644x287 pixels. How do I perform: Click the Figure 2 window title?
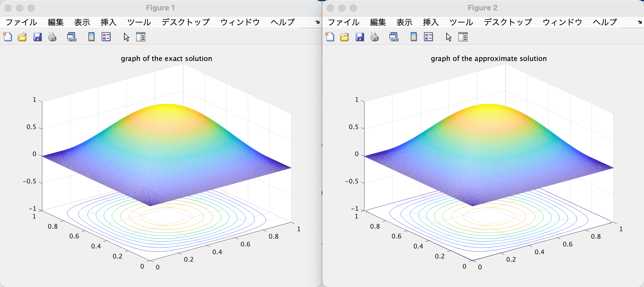pyautogui.click(x=483, y=8)
